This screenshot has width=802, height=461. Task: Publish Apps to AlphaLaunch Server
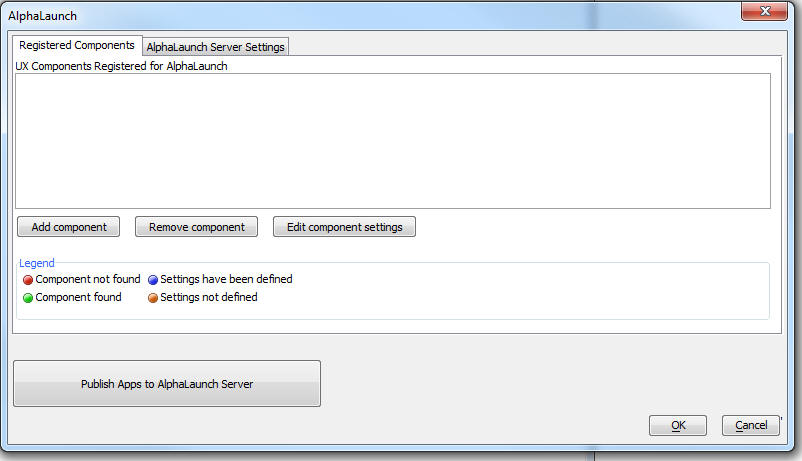point(167,384)
